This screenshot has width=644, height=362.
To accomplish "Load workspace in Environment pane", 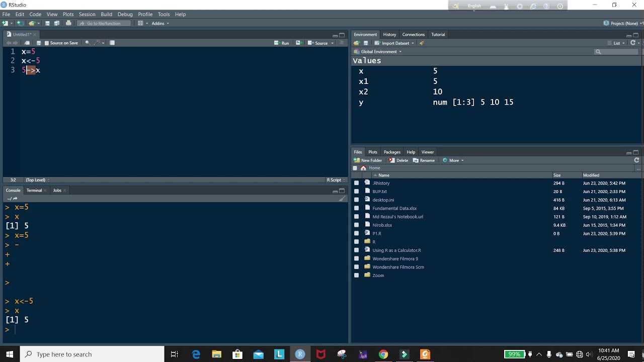I will point(357,43).
